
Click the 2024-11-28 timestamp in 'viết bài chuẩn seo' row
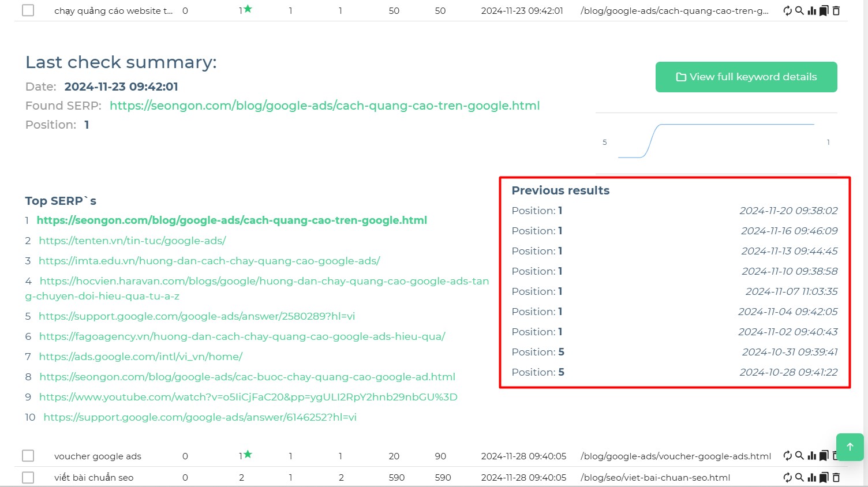tap(523, 478)
